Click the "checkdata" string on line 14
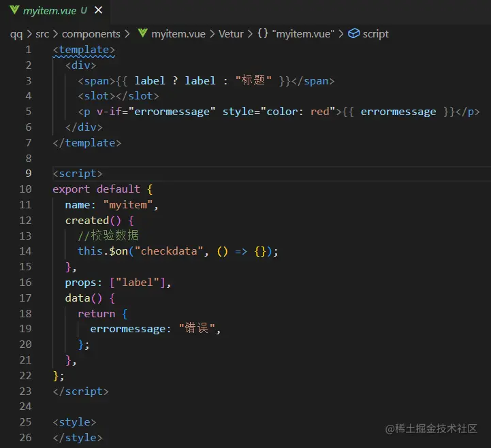Image resolution: width=491 pixels, height=448 pixels. 168,251
